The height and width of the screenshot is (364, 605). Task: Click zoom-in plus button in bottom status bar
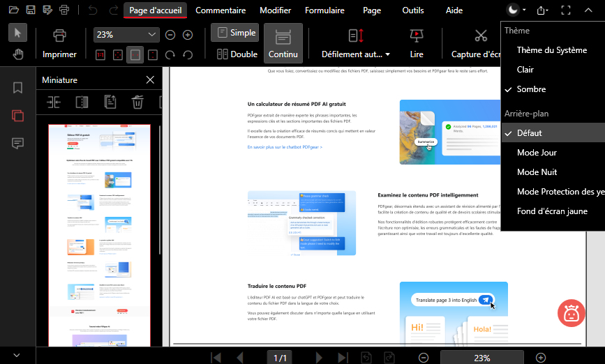tap(540, 358)
